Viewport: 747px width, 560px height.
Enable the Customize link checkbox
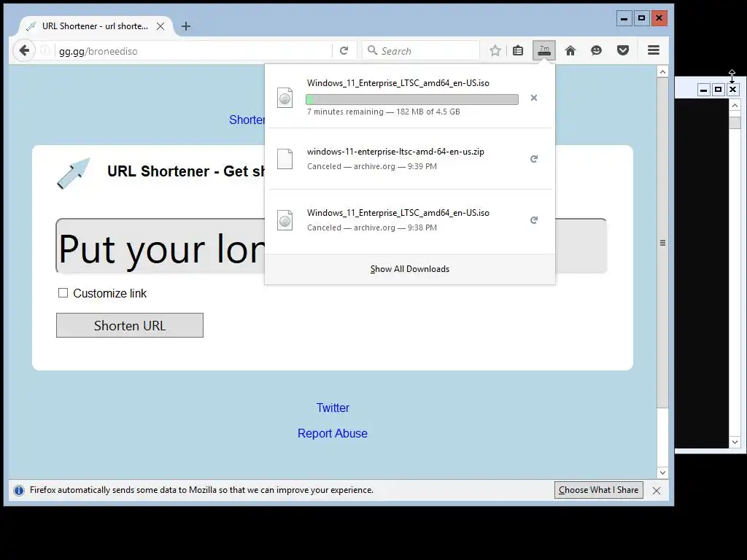tap(63, 293)
